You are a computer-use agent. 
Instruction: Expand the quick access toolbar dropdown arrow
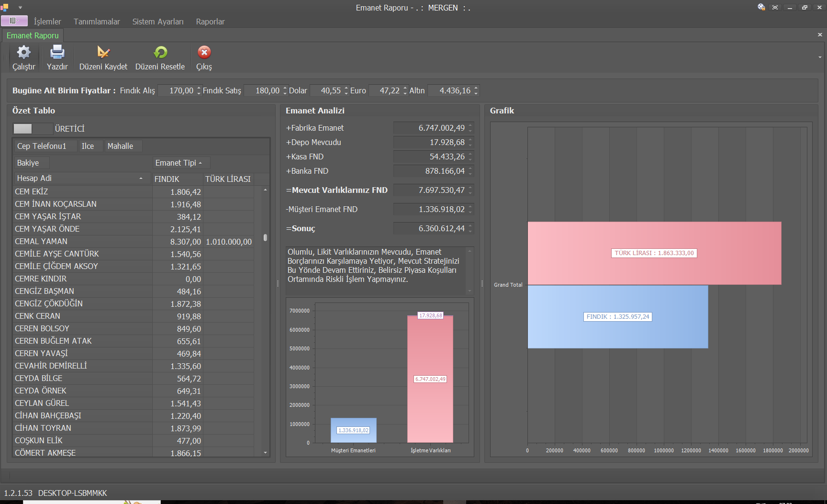(x=20, y=8)
